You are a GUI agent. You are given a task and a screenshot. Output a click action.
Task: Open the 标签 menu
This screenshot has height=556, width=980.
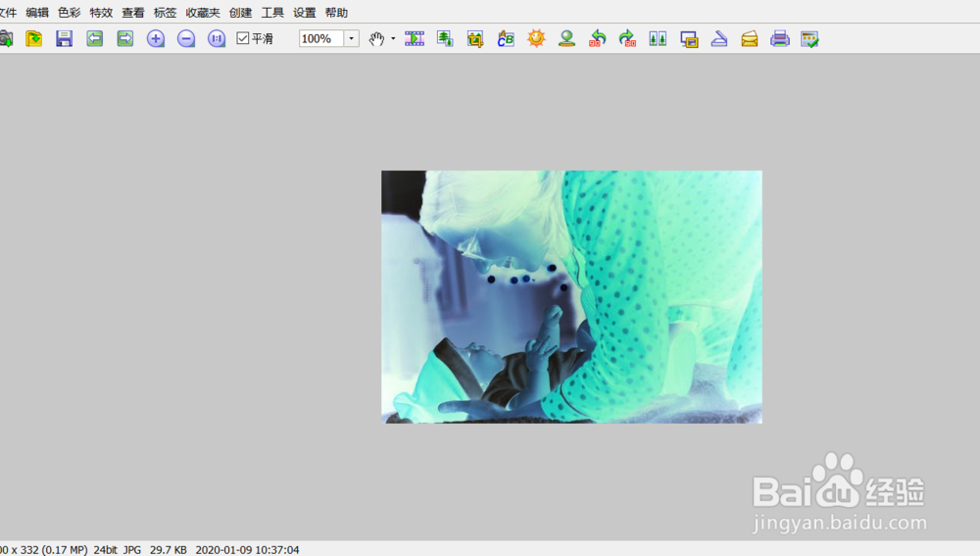pos(165,13)
